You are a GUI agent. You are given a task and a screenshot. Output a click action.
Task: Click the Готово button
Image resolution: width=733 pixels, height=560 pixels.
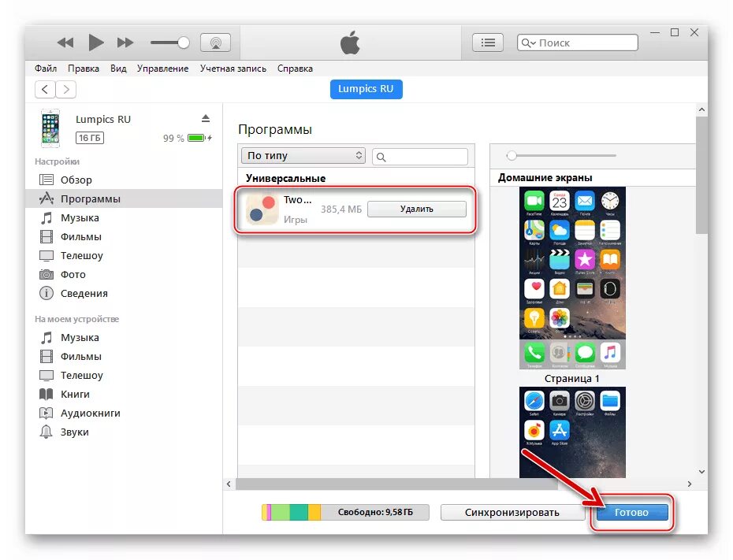click(x=631, y=513)
